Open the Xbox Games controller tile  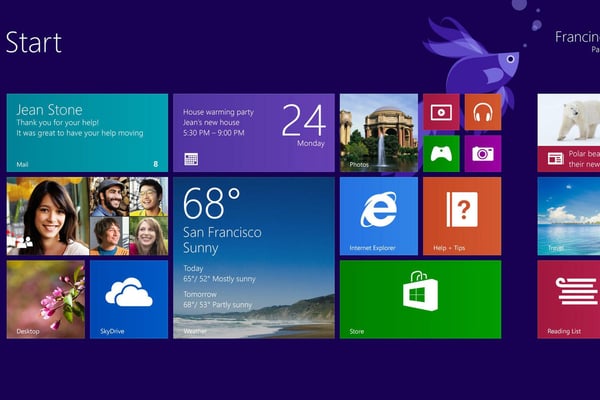point(440,154)
